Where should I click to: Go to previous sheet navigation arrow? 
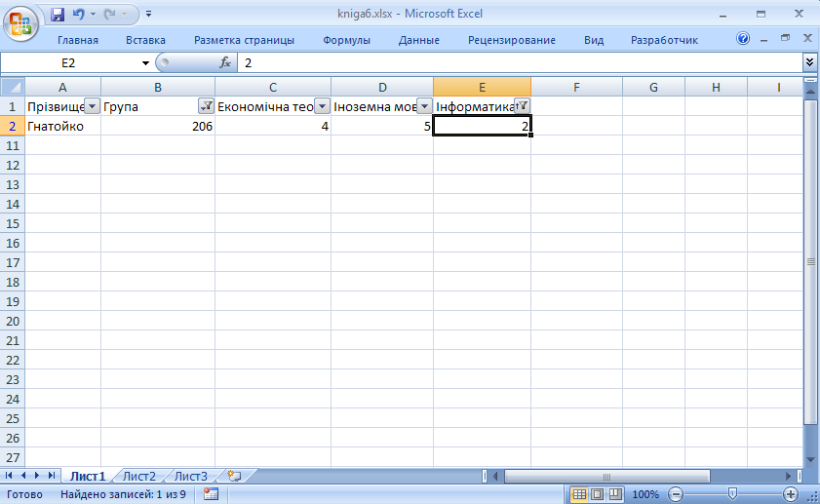(23, 476)
